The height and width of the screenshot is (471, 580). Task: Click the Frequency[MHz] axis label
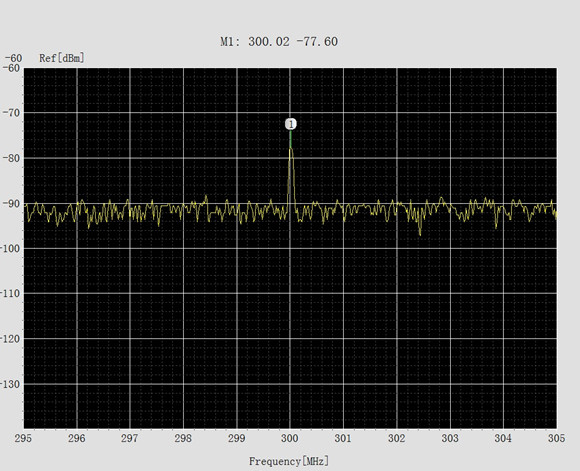click(289, 461)
